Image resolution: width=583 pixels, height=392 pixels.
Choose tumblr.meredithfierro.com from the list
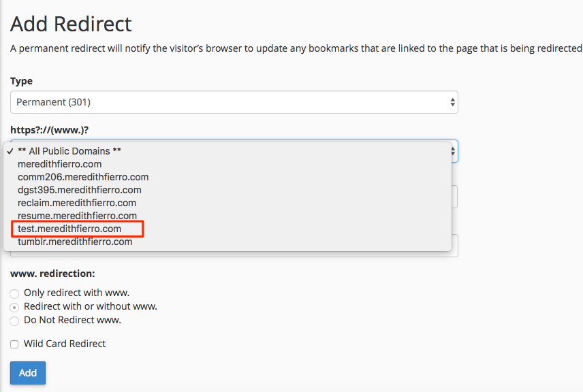click(75, 242)
